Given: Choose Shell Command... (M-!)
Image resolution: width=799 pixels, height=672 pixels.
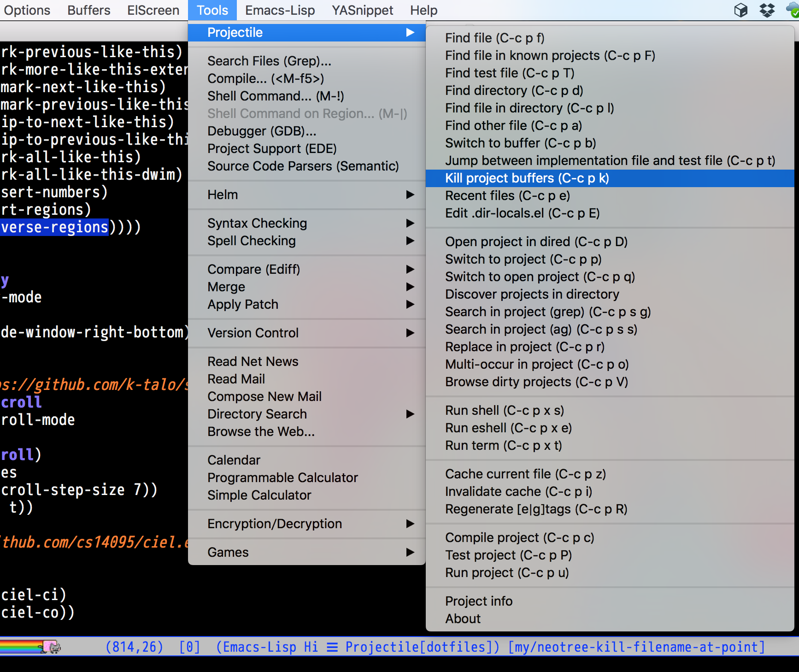Looking at the screenshot, I should (307, 96).
